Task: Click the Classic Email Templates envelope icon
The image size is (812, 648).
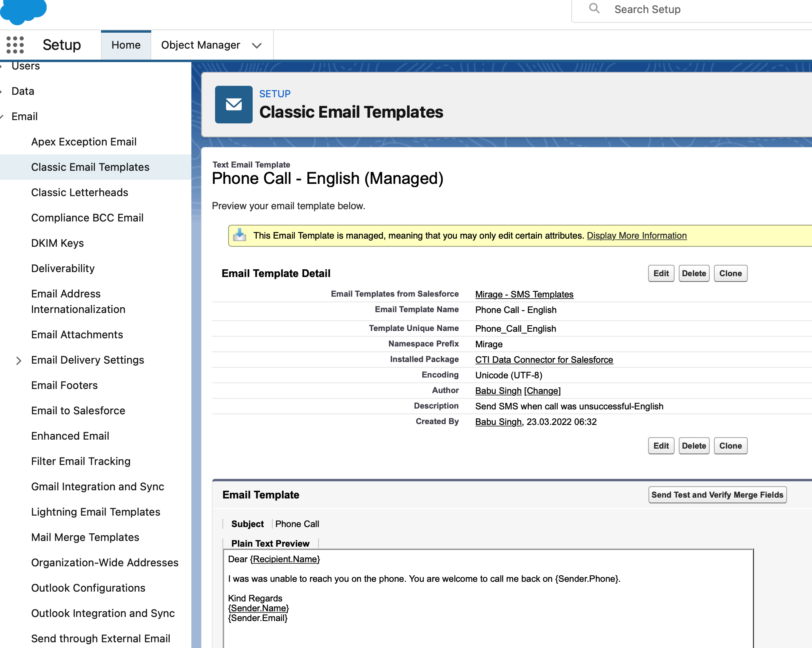Action: [x=234, y=105]
